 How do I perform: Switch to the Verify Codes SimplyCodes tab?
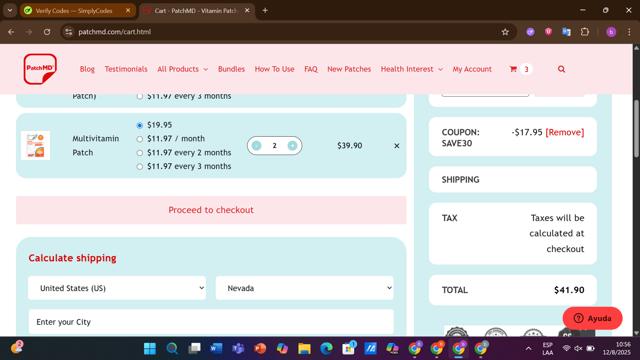tap(78, 11)
